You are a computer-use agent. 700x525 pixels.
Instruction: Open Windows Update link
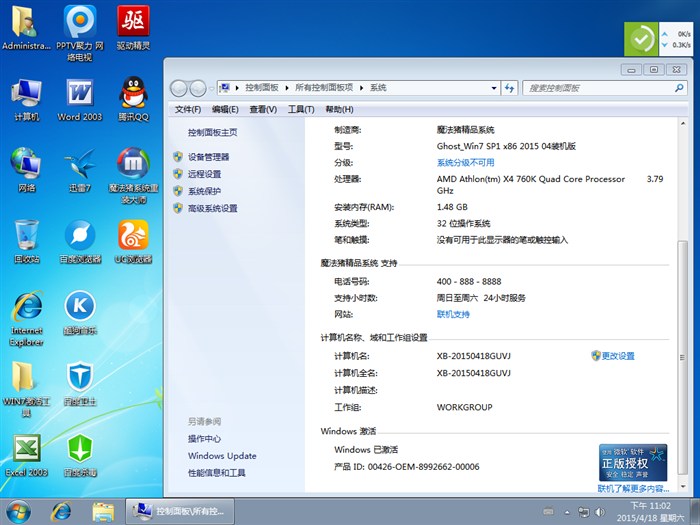coord(222,456)
